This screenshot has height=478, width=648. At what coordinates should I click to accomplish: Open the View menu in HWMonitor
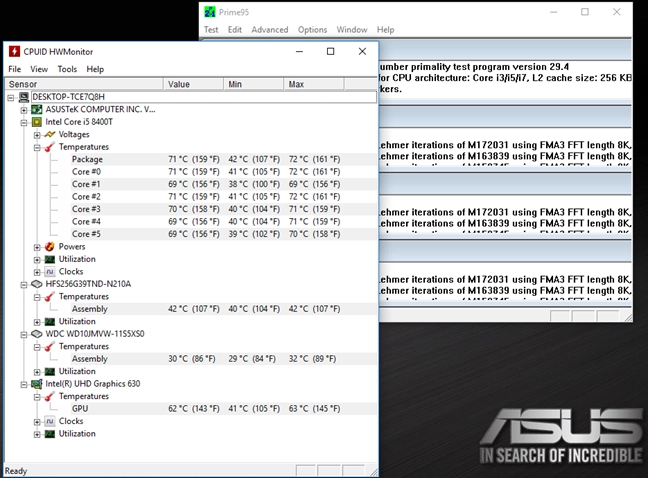coord(39,69)
